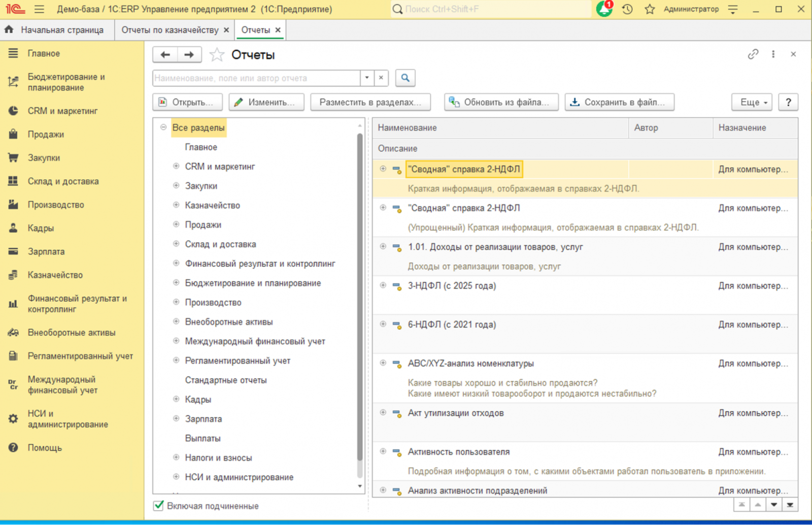Viewport: 812px width, 525px height.
Task: Collapse the Все разделы tree node
Action: tap(163, 127)
